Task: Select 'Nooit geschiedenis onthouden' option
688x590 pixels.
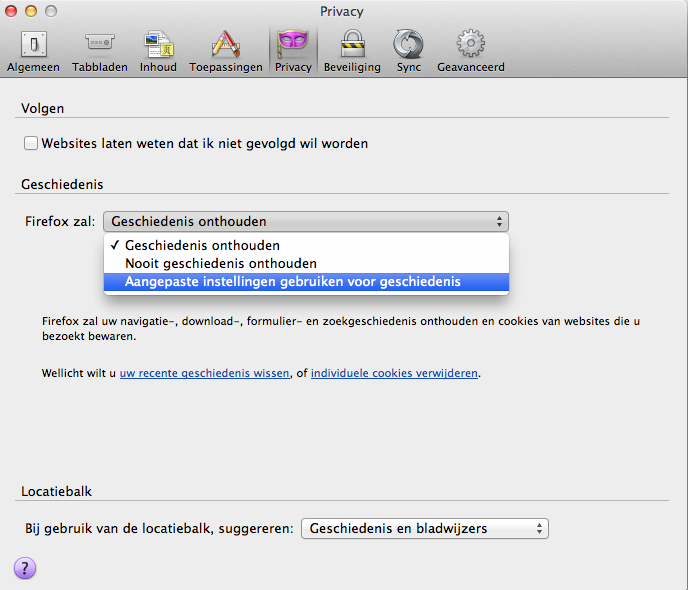Action: 220,263
